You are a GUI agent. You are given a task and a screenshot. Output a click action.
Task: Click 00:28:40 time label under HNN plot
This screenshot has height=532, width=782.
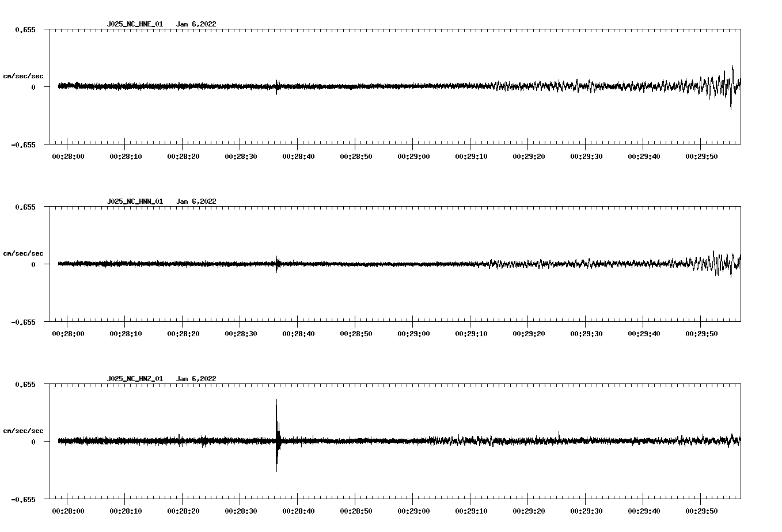(x=298, y=333)
